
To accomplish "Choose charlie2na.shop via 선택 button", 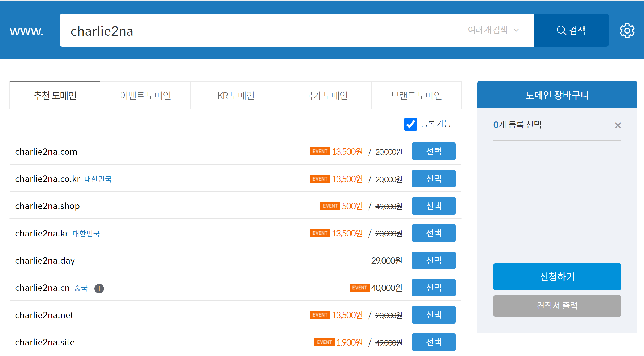I will point(434,206).
